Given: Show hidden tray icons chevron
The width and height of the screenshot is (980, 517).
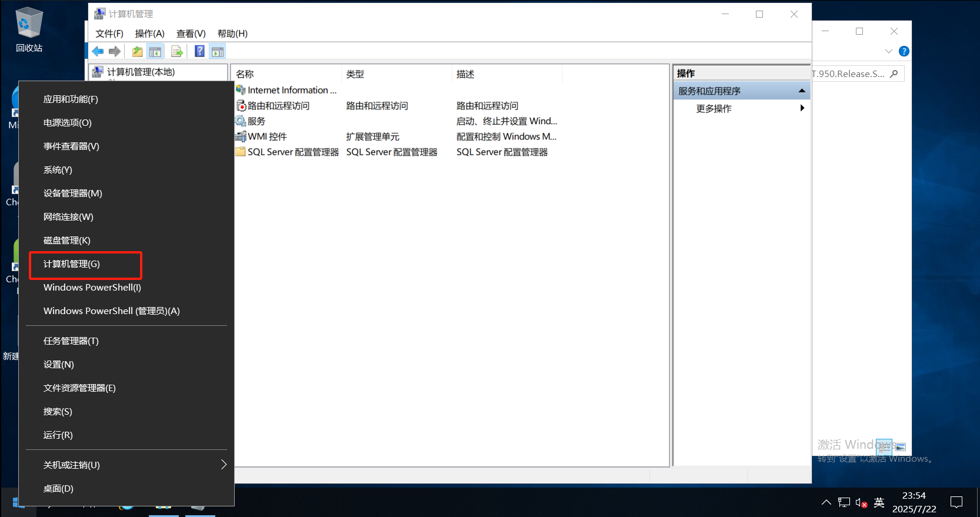Looking at the screenshot, I should [x=826, y=502].
